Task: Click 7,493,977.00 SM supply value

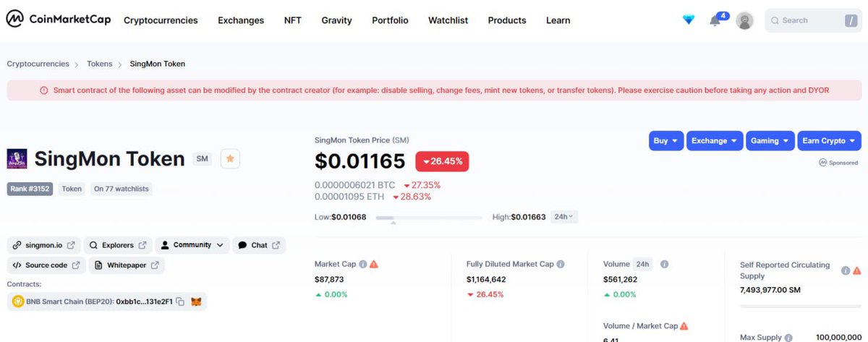Action: [770, 289]
